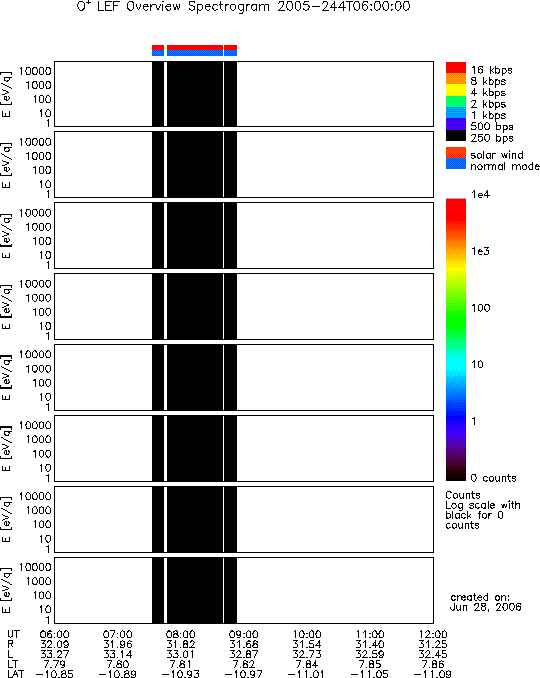This screenshot has width=540, height=678.
Task: Click the LAT value '-11.09'
Action: [433, 674]
